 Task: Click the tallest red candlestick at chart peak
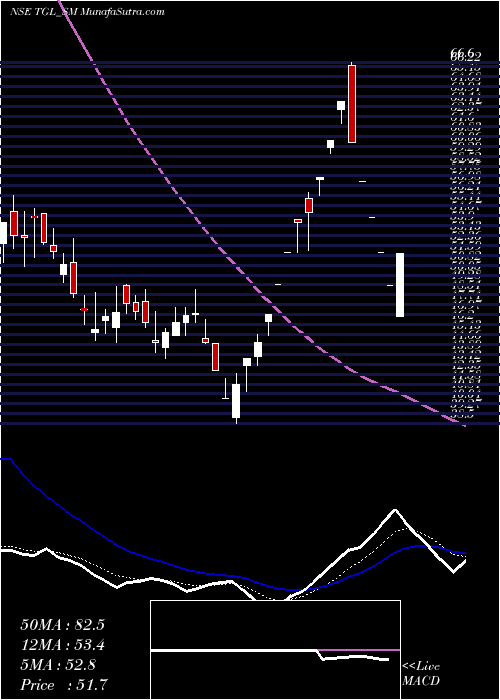click(352, 104)
